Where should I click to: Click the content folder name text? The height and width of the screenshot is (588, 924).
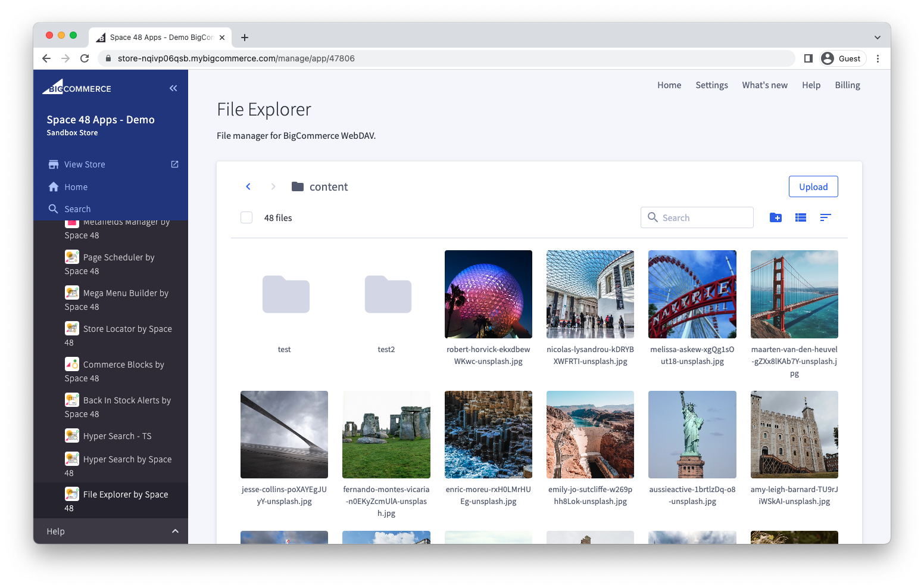[x=329, y=186]
